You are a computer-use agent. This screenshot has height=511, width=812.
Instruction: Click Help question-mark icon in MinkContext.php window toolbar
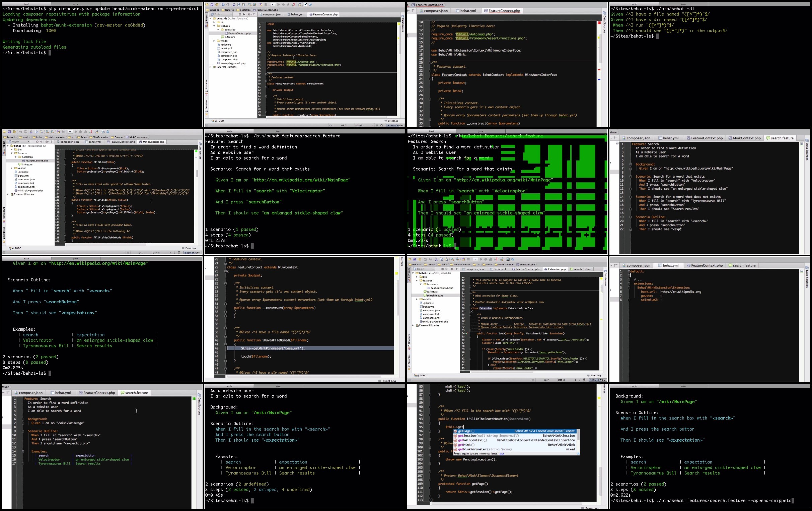(108, 132)
